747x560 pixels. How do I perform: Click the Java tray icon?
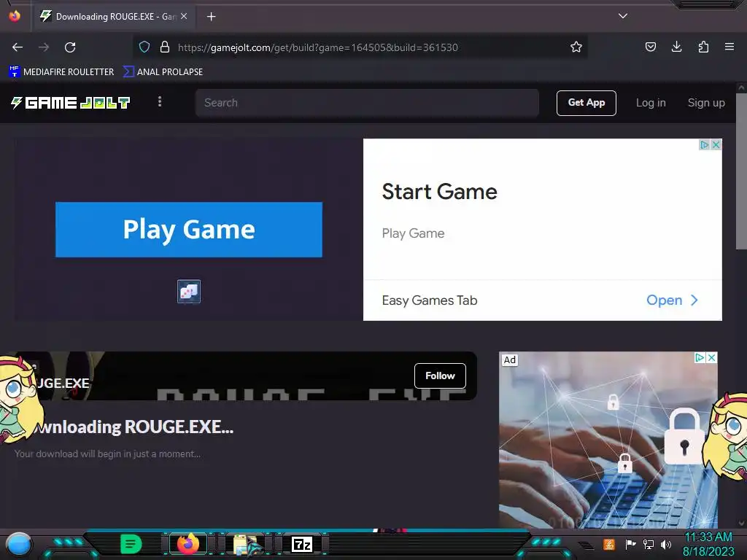point(609,544)
